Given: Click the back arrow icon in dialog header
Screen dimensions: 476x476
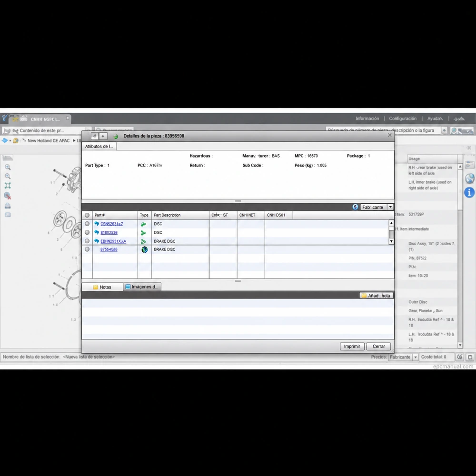Looking at the screenshot, I should (x=94, y=136).
